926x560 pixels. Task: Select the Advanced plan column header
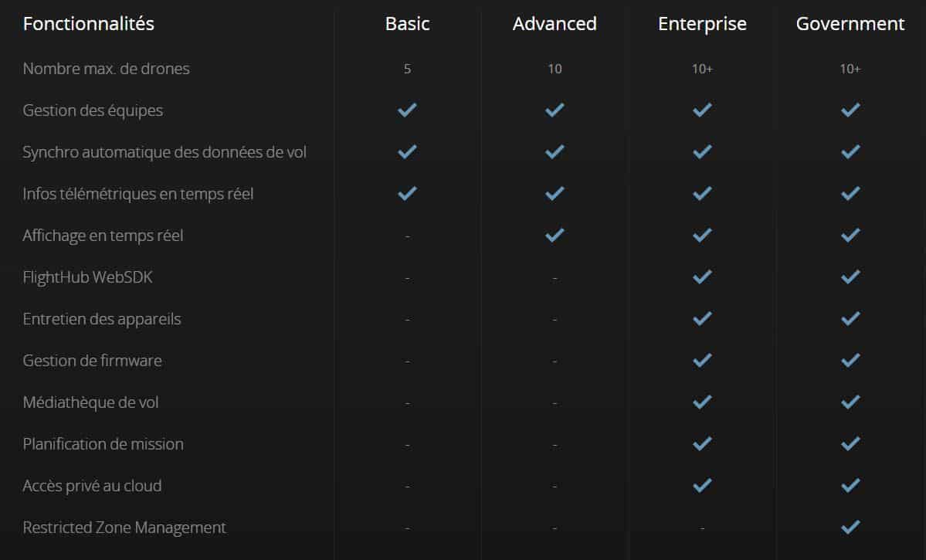(555, 24)
